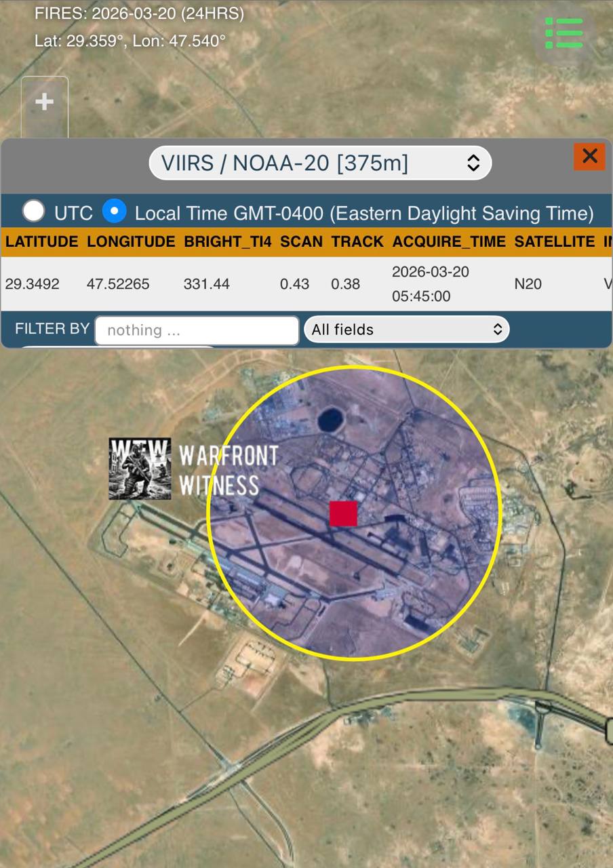
Task: Sort by the LATITUDE column header
Action: pos(41,241)
